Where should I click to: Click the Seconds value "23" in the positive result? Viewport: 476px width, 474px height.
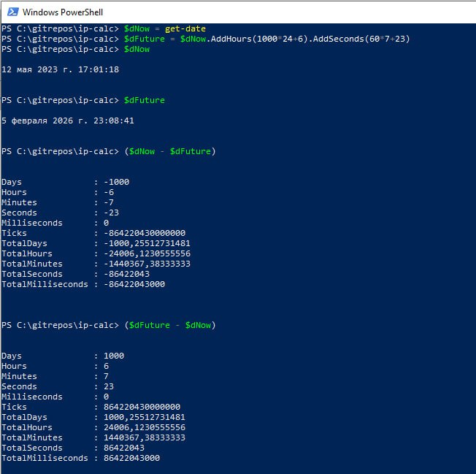pyautogui.click(x=109, y=386)
